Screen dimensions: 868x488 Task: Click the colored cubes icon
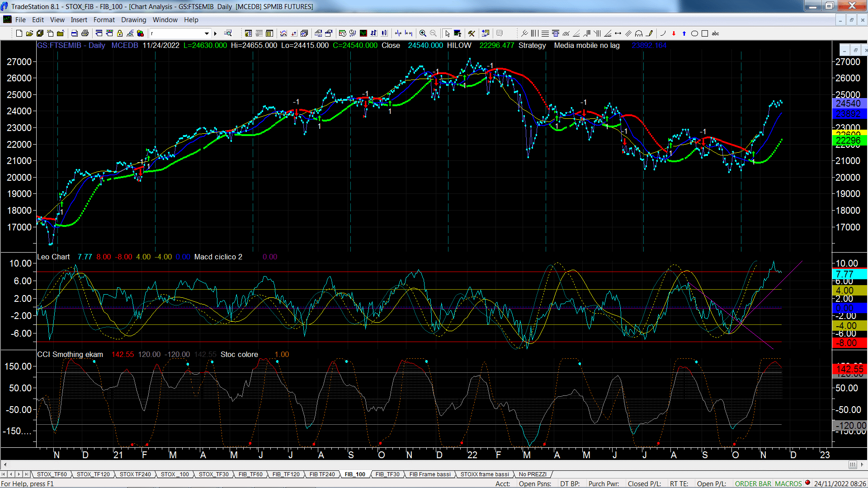tap(140, 33)
